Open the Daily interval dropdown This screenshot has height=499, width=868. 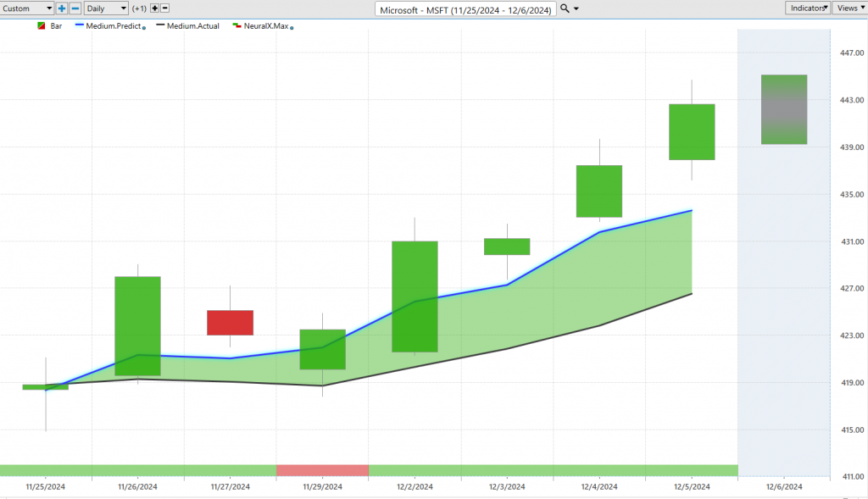[106, 8]
